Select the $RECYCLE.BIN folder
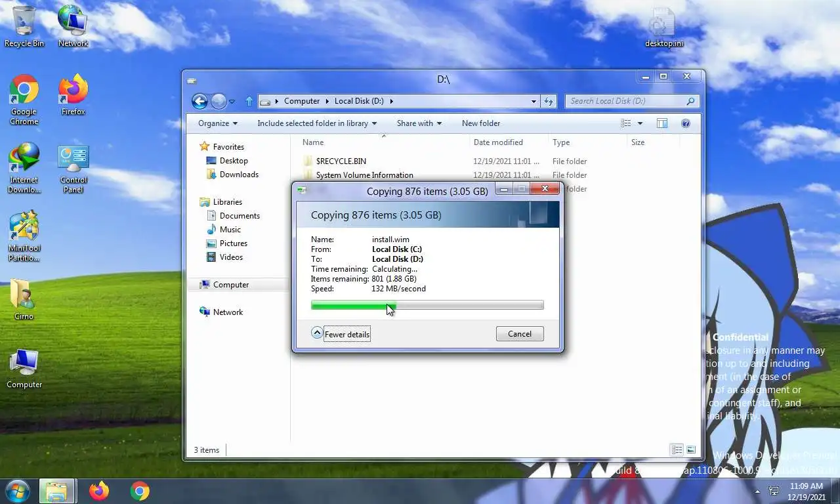This screenshot has height=504, width=840. tap(341, 161)
